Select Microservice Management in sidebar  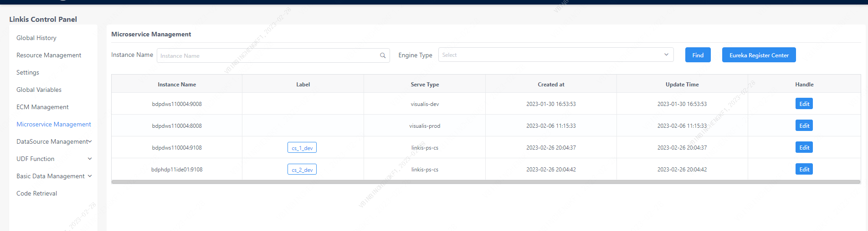coord(54,124)
